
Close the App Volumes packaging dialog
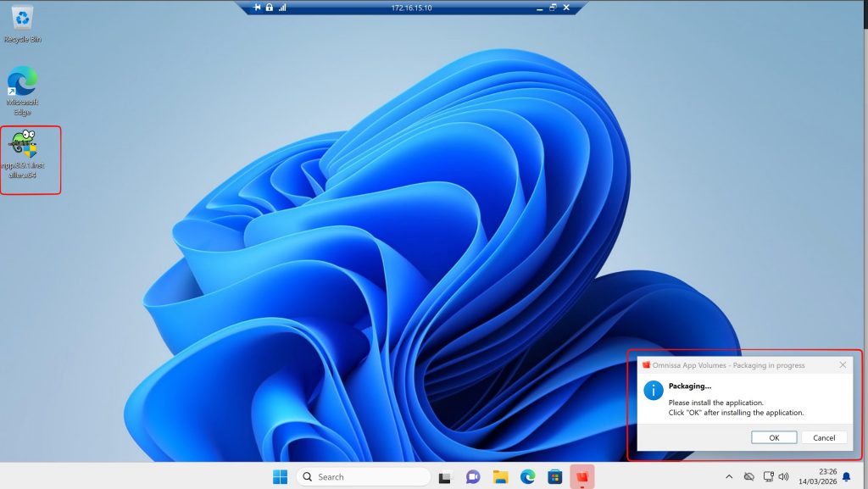(843, 365)
